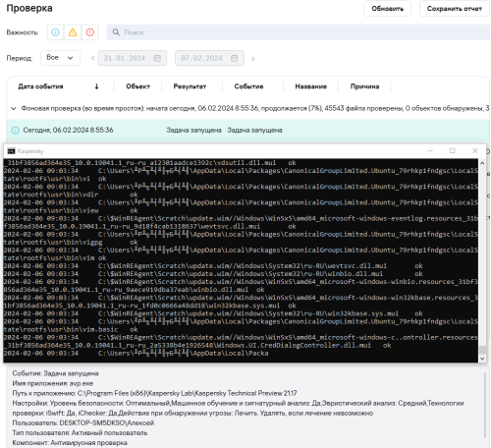Toggle the critical severity filter icon

coord(90,32)
